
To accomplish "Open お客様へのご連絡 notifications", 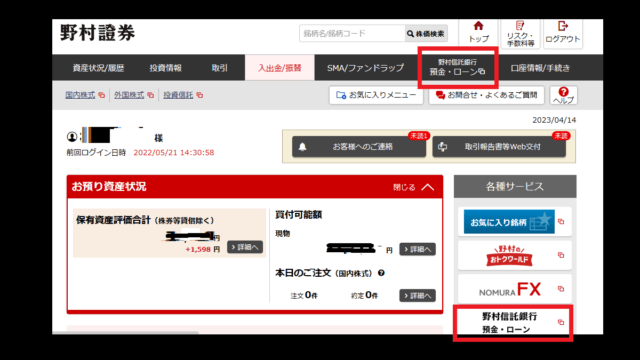I will point(359,147).
